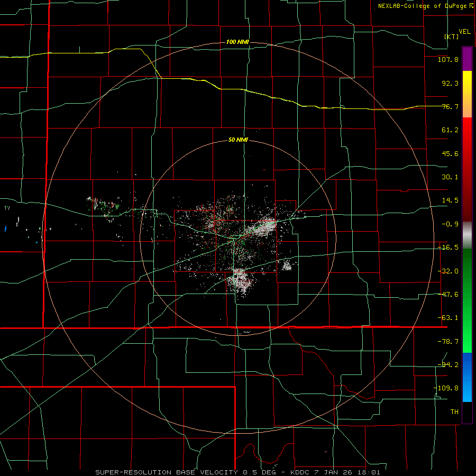476x476 pixels.
Task: Click the -63.1 velocity scale value
Action: pyautogui.click(x=448, y=318)
